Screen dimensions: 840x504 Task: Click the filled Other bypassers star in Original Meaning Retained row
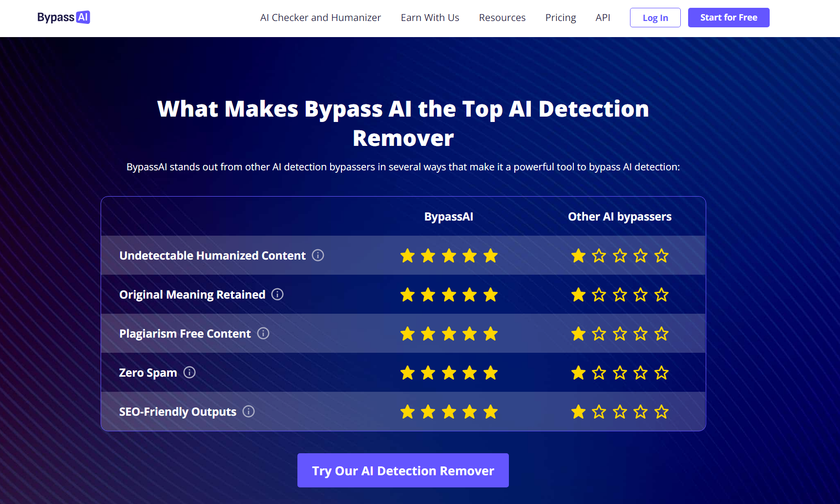tap(578, 295)
